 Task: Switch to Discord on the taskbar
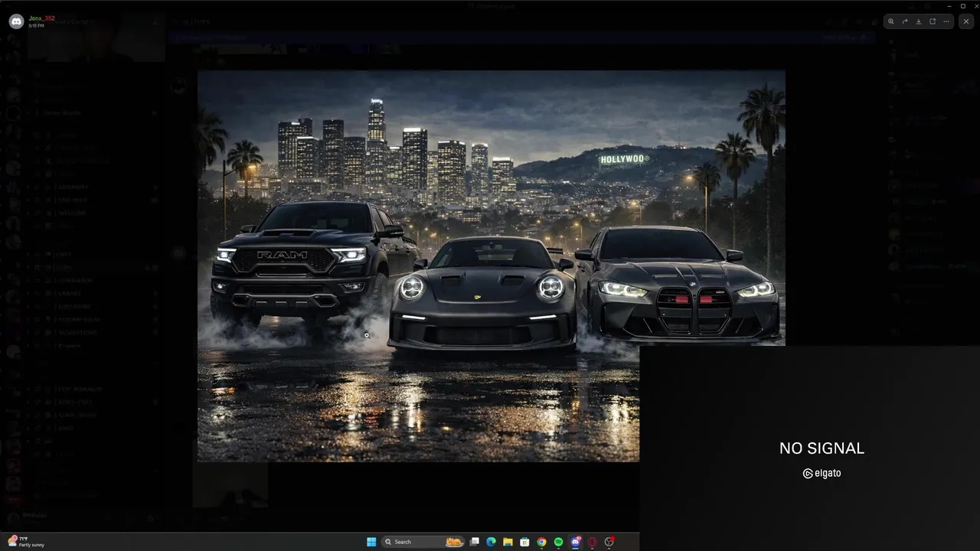tap(576, 542)
